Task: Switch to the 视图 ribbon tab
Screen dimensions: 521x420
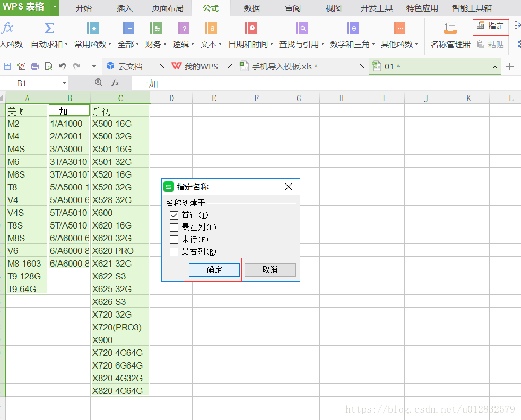Action: coord(334,8)
